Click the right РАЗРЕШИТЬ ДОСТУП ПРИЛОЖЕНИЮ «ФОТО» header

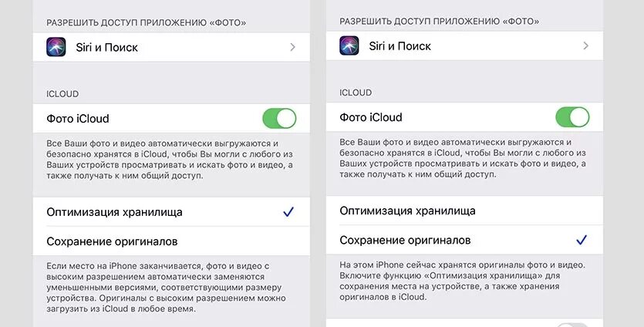coord(440,21)
